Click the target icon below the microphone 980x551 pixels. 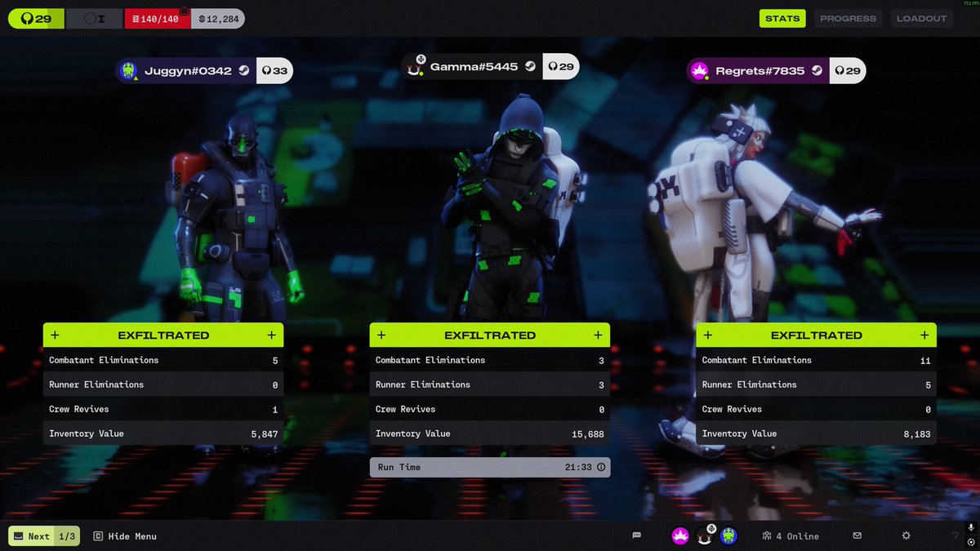[x=971, y=541]
